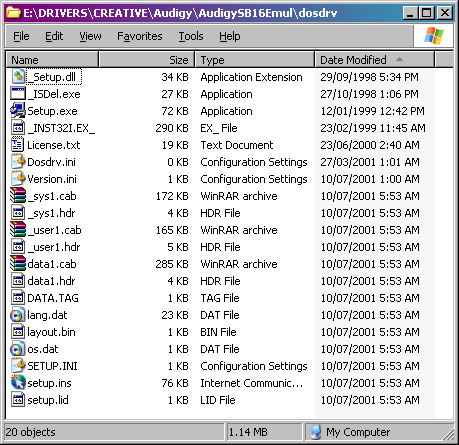
Task: Sort files by the Type column header
Action: click(255, 60)
